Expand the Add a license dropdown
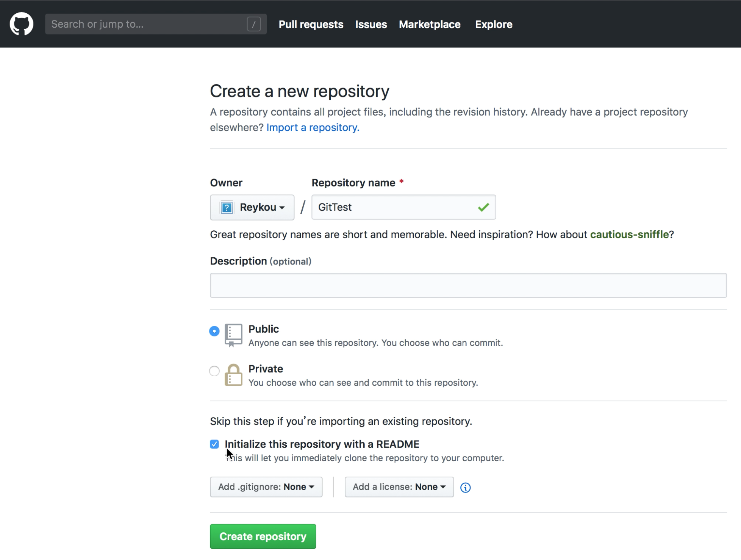This screenshot has height=560, width=741. [399, 487]
